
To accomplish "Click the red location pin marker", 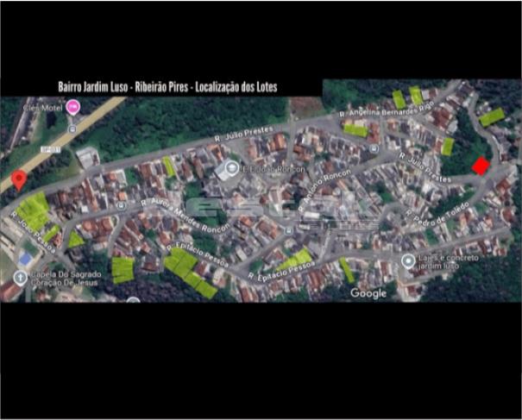I will click(x=19, y=180).
